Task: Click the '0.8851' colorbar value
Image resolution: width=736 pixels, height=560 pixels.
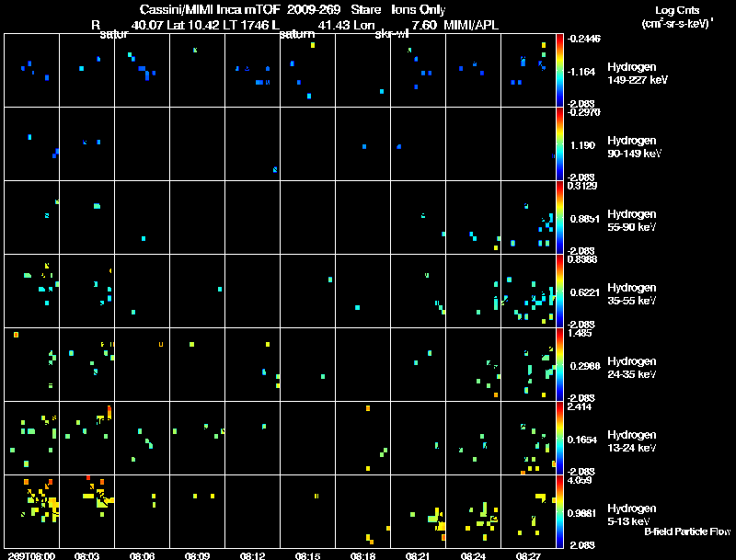Action: 584,219
